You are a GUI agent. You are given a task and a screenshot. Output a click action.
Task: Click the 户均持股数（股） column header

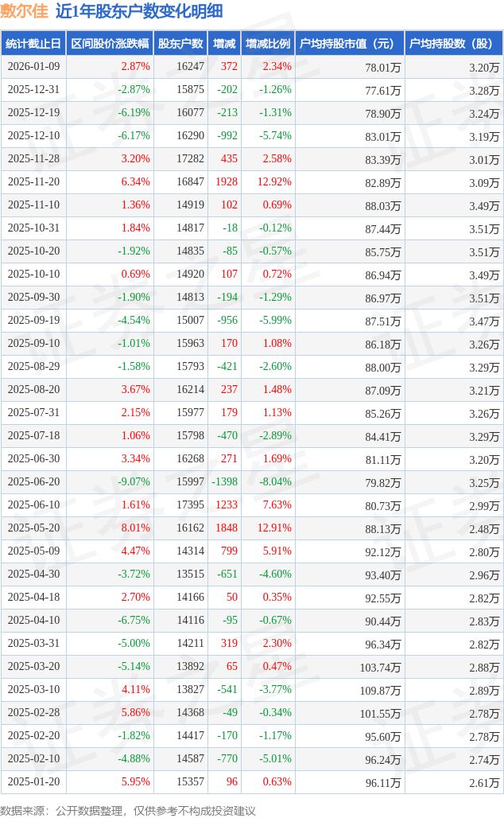[x=453, y=44]
